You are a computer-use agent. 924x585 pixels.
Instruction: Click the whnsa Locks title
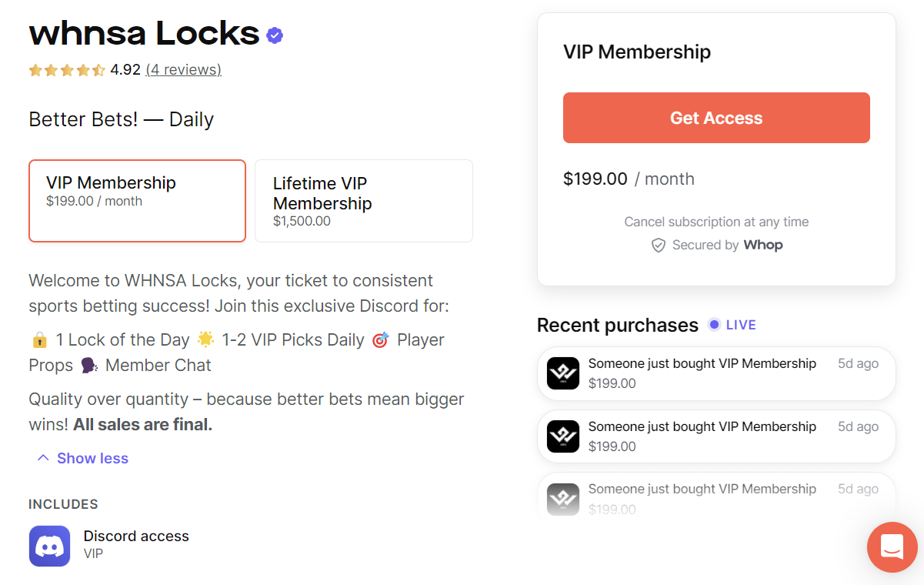pos(144,33)
